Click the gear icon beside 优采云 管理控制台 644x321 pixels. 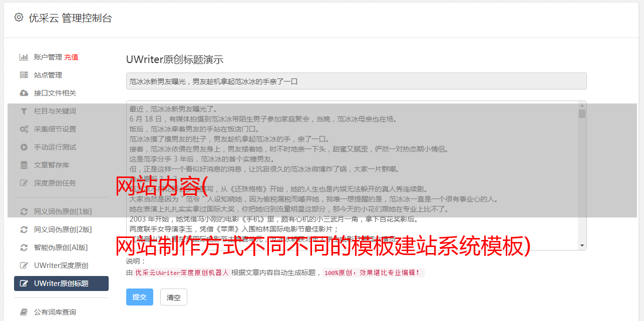(19, 17)
